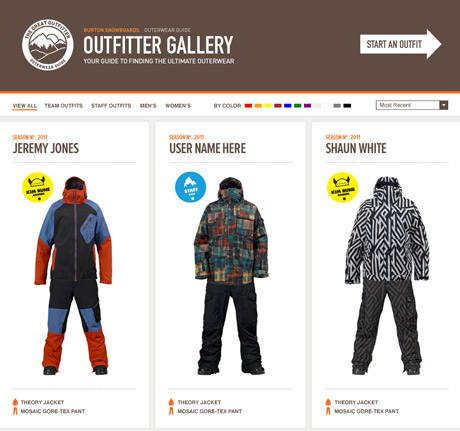Filter outfits by red color swatch

(248, 106)
